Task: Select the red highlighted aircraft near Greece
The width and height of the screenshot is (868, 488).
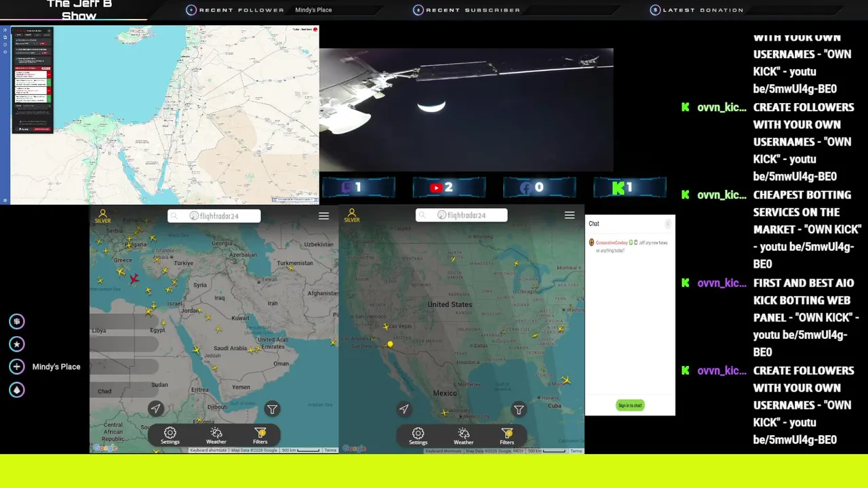Action: [x=134, y=279]
